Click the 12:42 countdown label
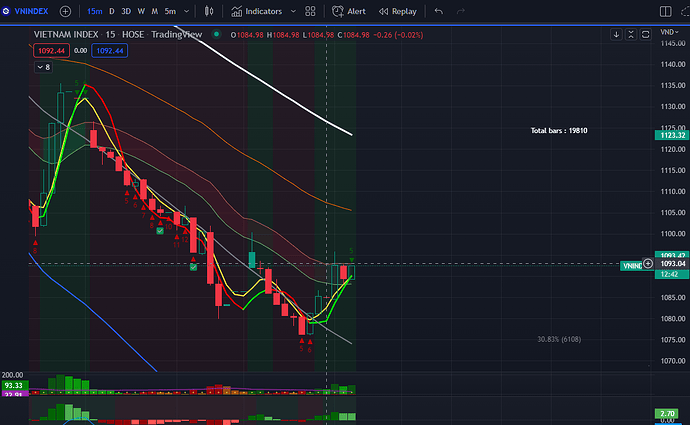 coord(672,274)
